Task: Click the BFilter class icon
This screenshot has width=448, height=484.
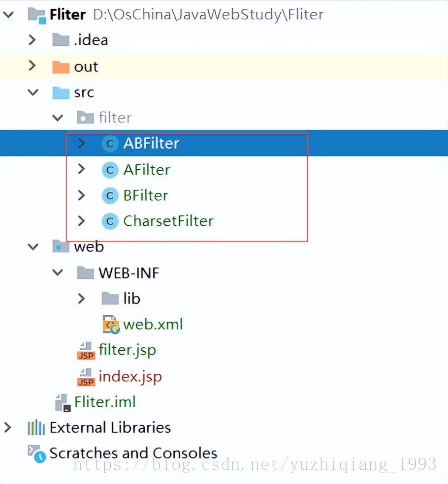Action: [x=110, y=195]
